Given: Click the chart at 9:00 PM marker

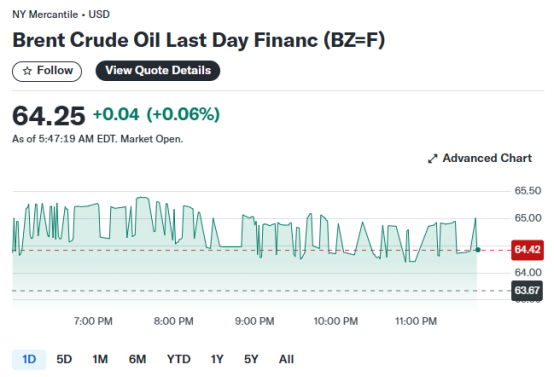Looking at the screenshot, I should click(x=254, y=321).
